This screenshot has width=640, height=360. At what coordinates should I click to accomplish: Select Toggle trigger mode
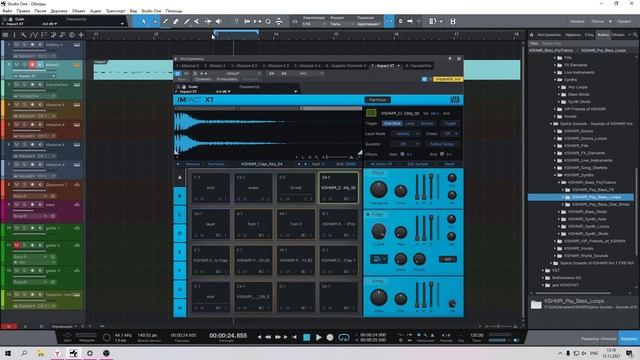coord(450,123)
